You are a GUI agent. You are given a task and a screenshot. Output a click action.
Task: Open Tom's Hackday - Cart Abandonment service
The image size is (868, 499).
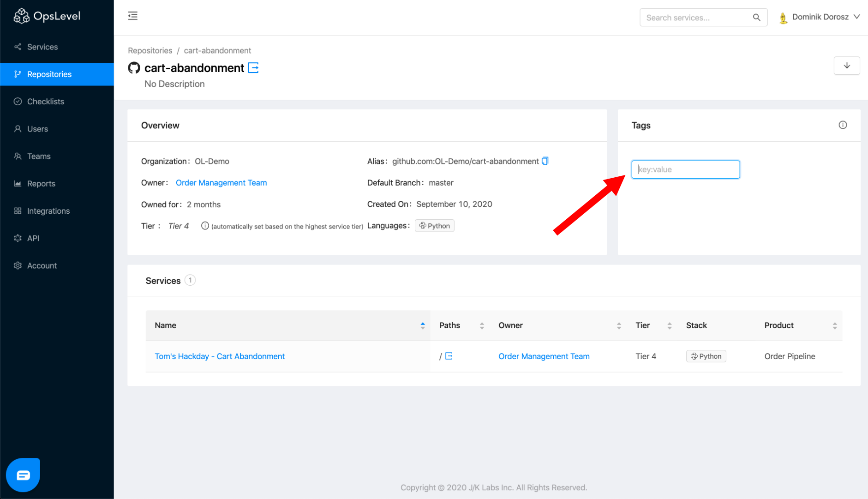click(x=220, y=356)
